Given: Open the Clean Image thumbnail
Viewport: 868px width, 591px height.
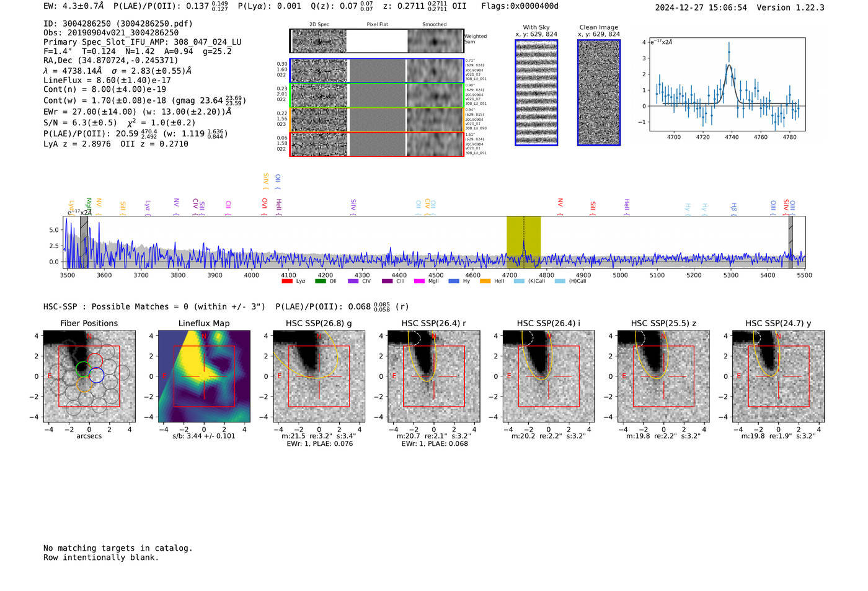Looking at the screenshot, I should 599,92.
